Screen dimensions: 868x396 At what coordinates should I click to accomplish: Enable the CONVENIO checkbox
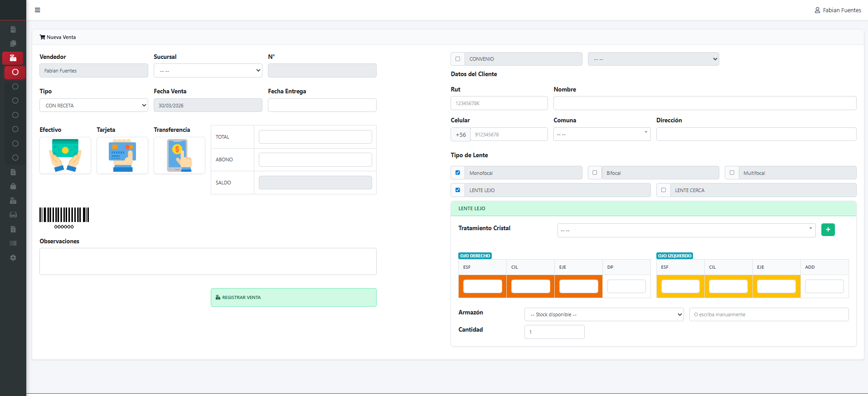tap(458, 59)
